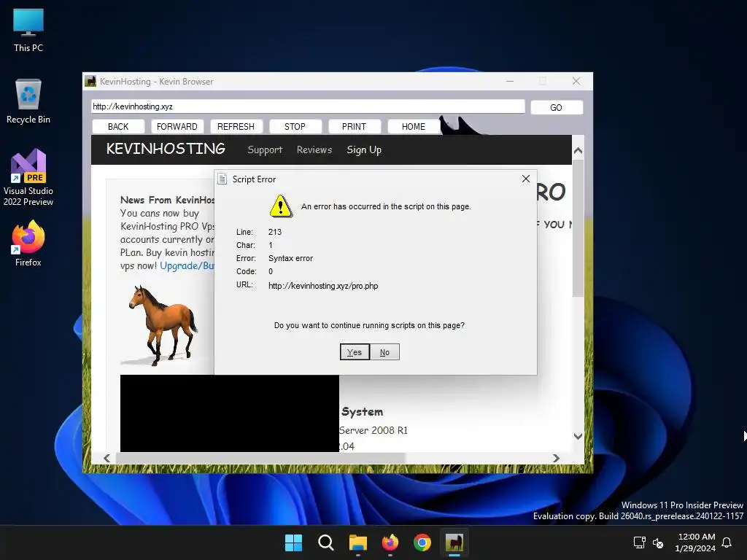Click the muted volume tray icon
747x560 pixels.
(658, 542)
